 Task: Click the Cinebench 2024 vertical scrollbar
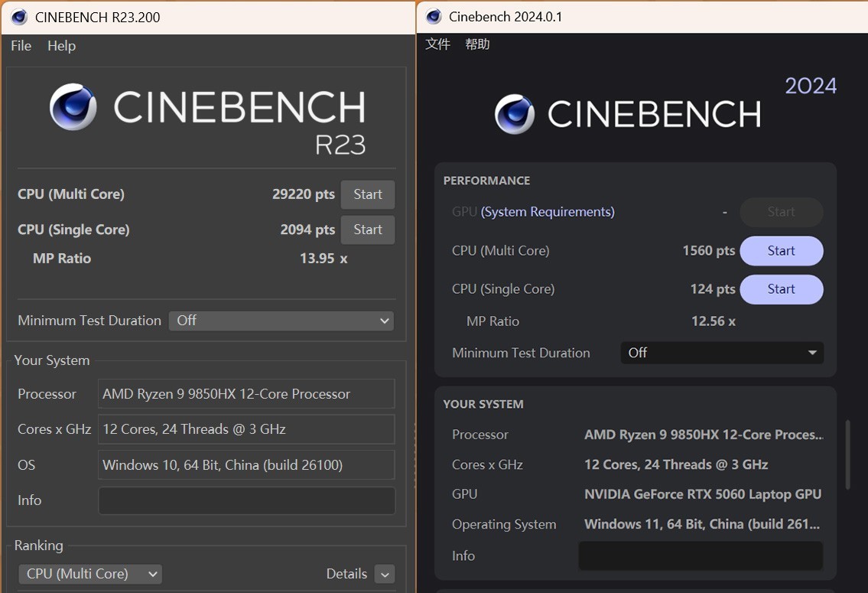click(847, 454)
